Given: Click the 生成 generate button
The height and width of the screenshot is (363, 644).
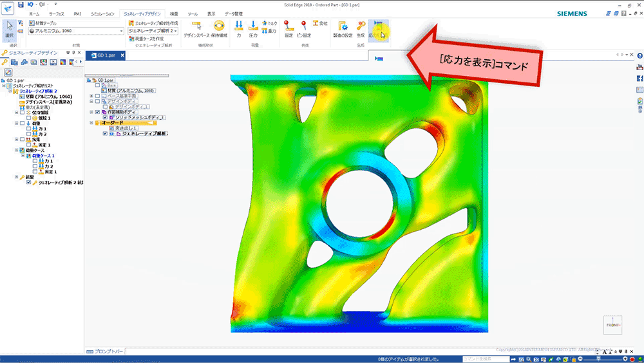Looking at the screenshot, I should (361, 29).
